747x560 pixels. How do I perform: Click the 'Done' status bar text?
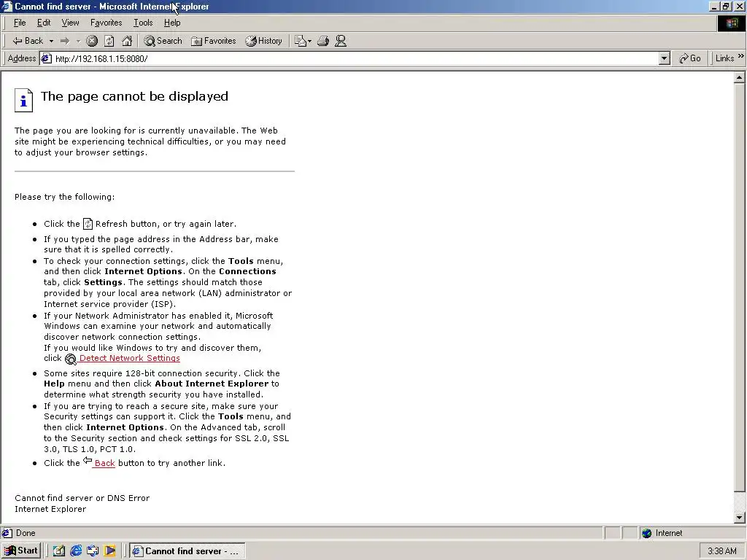(26, 533)
